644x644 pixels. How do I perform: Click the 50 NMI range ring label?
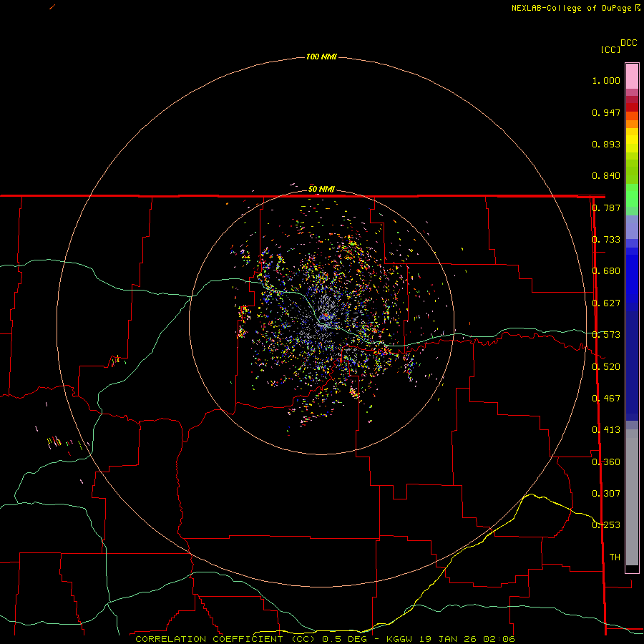[321, 190]
